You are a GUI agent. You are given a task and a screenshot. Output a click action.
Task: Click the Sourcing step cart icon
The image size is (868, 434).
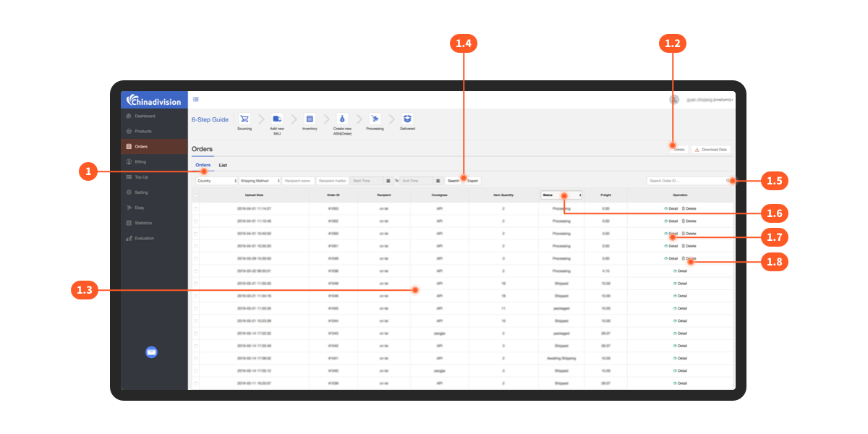pyautogui.click(x=244, y=119)
